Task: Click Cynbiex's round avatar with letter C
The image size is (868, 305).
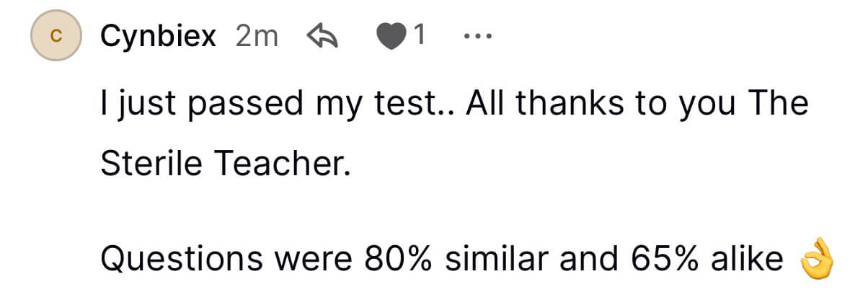Action: (x=54, y=36)
